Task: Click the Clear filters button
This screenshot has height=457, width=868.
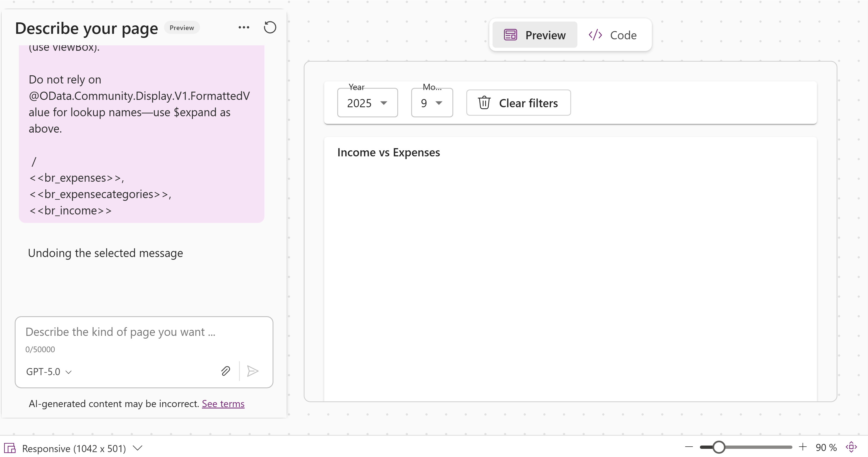Action: pos(518,103)
